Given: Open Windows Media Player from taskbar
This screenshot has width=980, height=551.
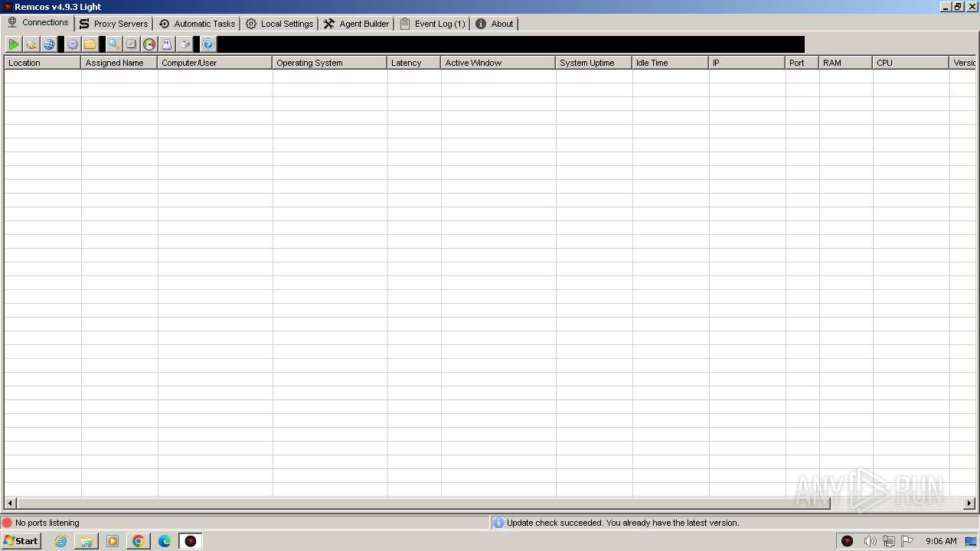Looking at the screenshot, I should coord(113,541).
